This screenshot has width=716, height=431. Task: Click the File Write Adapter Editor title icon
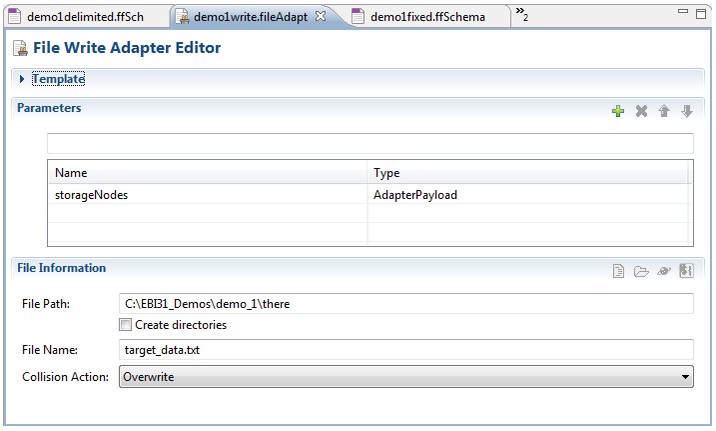click(20, 48)
